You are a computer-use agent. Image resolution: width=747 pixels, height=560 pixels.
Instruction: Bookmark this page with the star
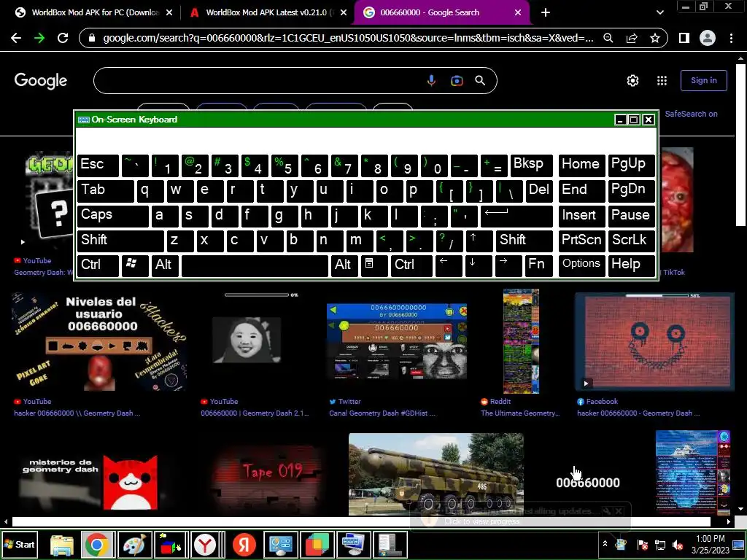(x=655, y=38)
